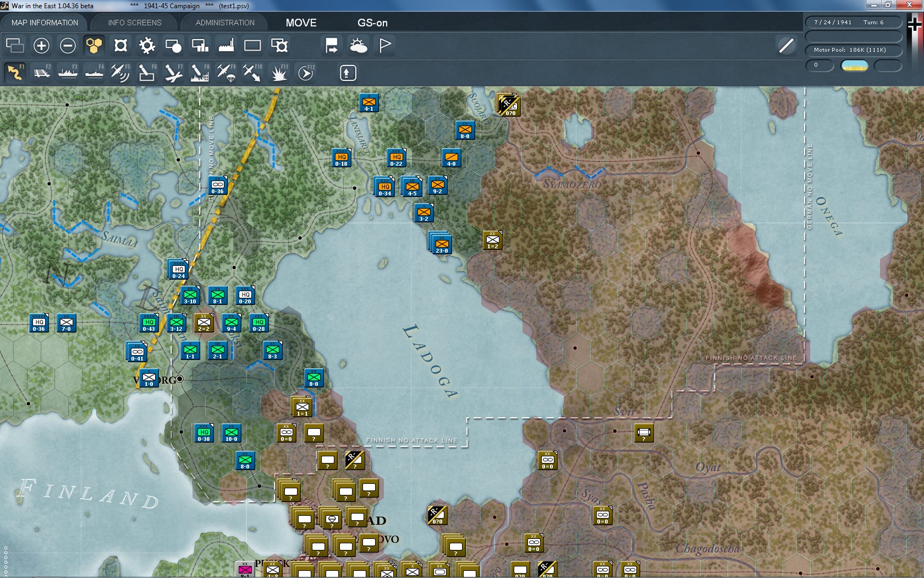This screenshot has height=578, width=924.
Task: Select the green unit 10-0
Action: point(232,433)
